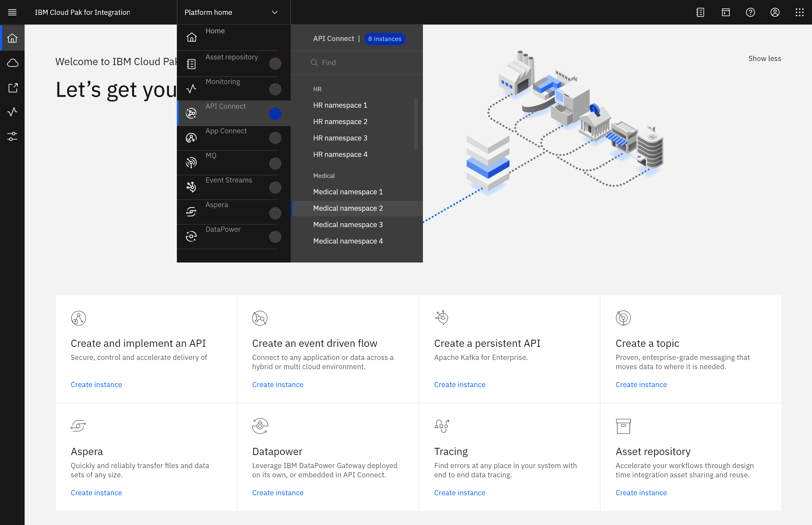
Task: Click the Home house icon in dropdown
Action: tap(191, 37)
